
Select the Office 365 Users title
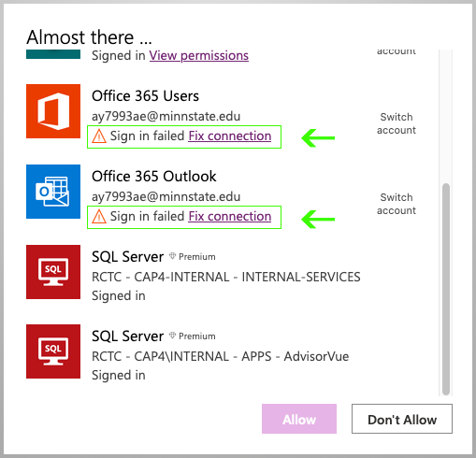pos(145,96)
